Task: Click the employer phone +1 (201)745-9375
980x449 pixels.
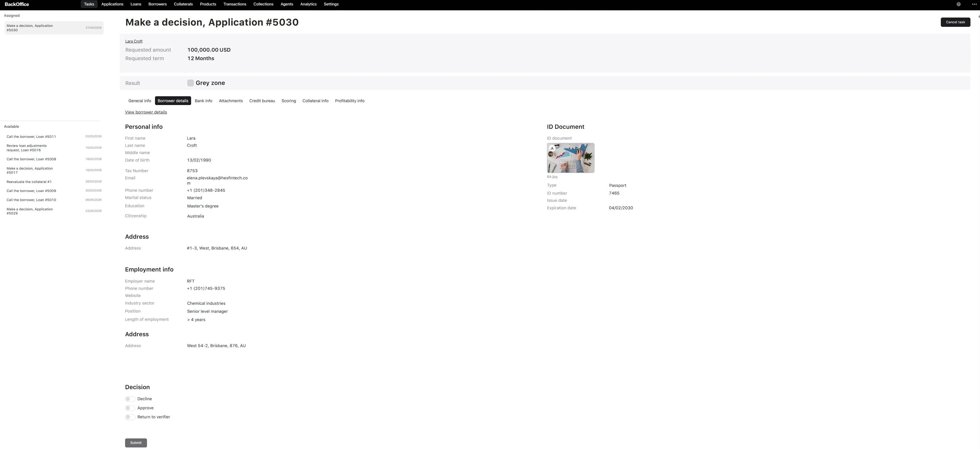Action: pos(206,289)
